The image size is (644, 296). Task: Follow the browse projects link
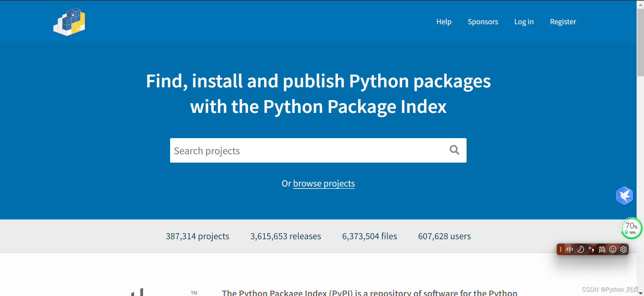[324, 183]
